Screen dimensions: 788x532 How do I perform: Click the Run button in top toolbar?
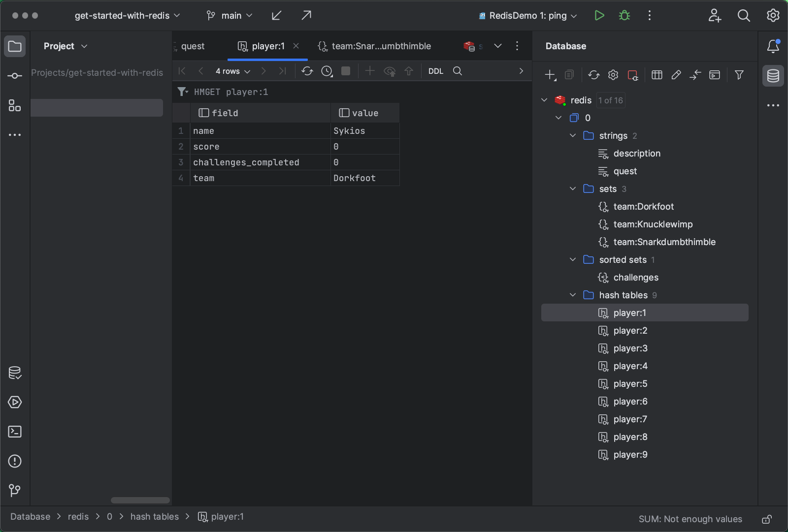(599, 16)
